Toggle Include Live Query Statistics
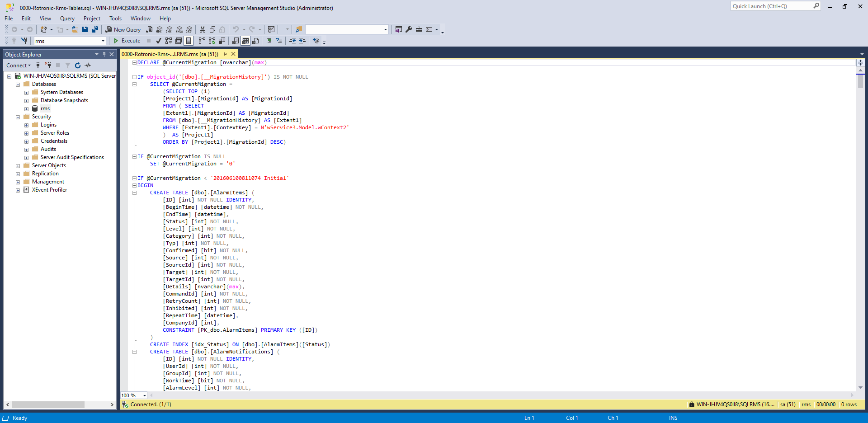The image size is (868, 423). tap(212, 41)
